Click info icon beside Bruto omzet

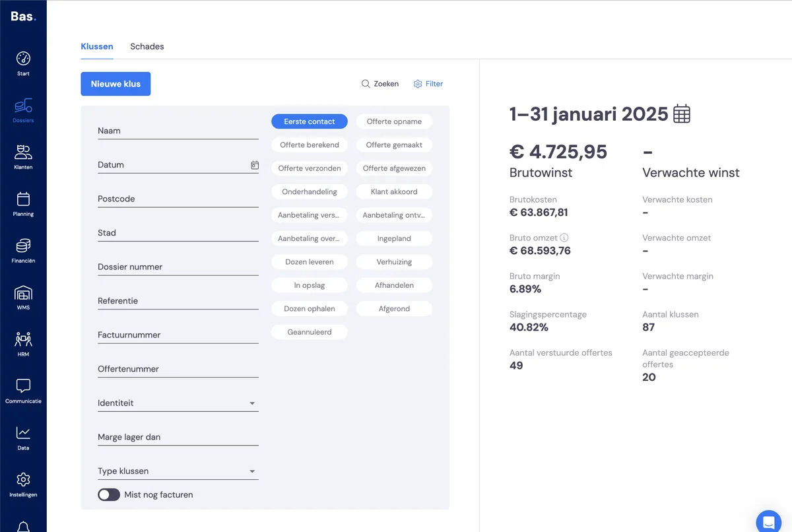[x=564, y=238]
